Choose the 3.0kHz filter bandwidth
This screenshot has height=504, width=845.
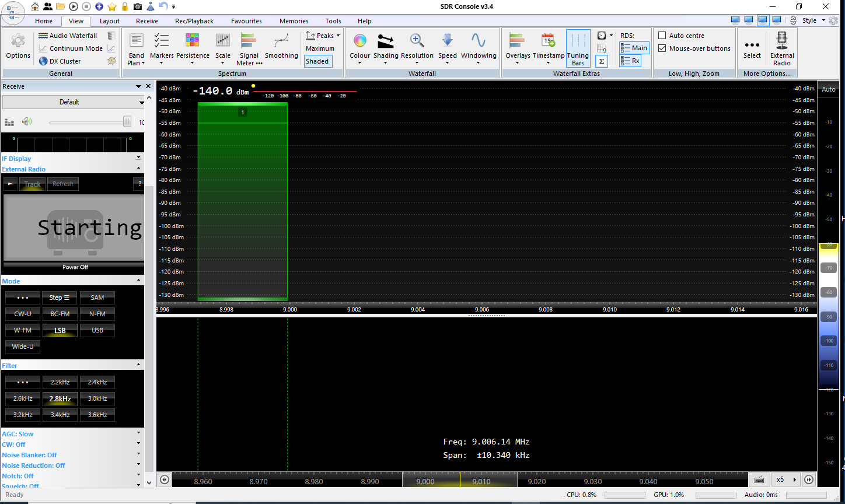[97, 398]
